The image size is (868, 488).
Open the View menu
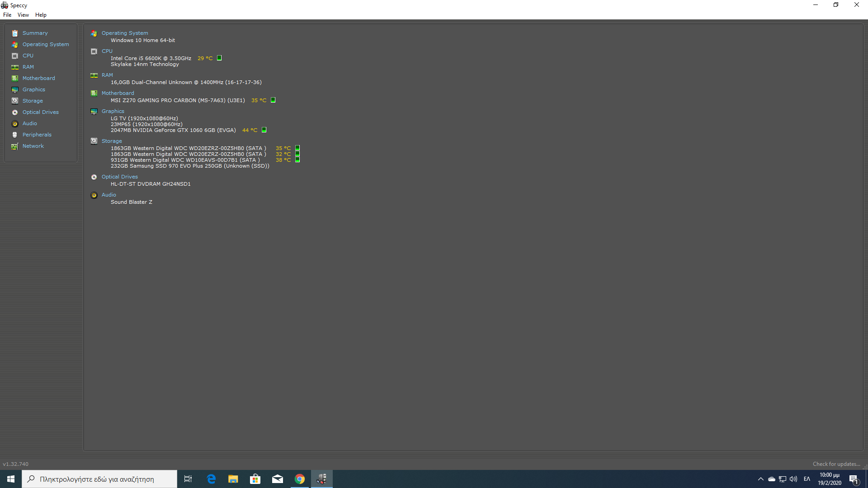point(23,15)
